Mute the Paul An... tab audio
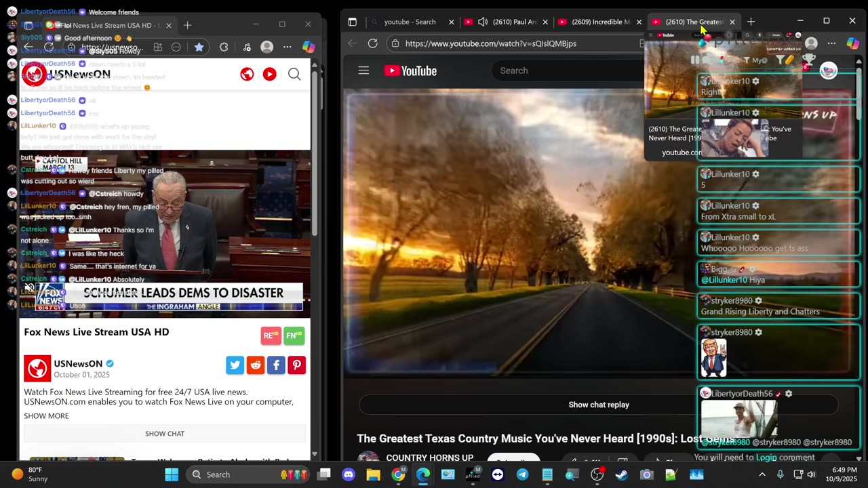This screenshot has height=488, width=868. [x=483, y=22]
